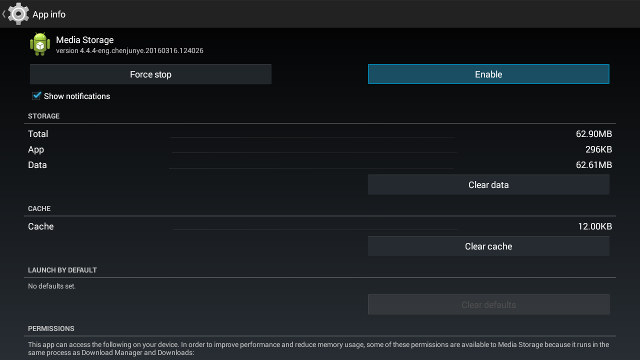This screenshot has width=640, height=360.
Task: Click the Force stop button
Action: 151,74
